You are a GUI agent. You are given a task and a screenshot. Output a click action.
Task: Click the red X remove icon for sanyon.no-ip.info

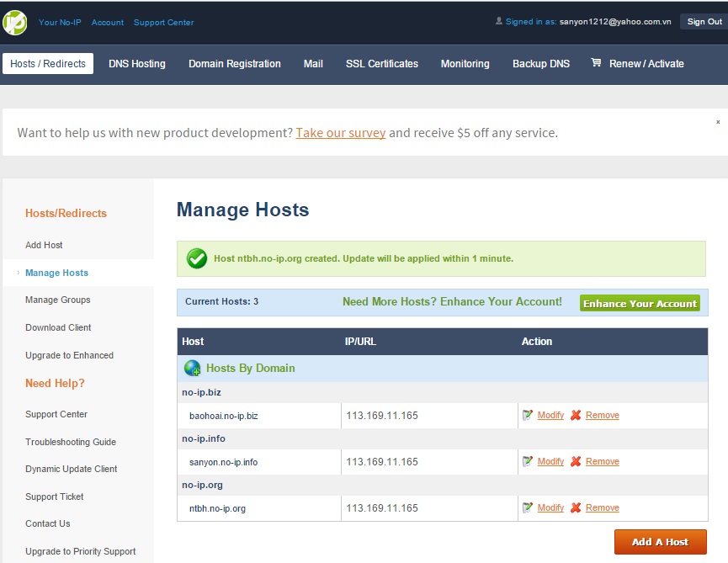point(576,461)
